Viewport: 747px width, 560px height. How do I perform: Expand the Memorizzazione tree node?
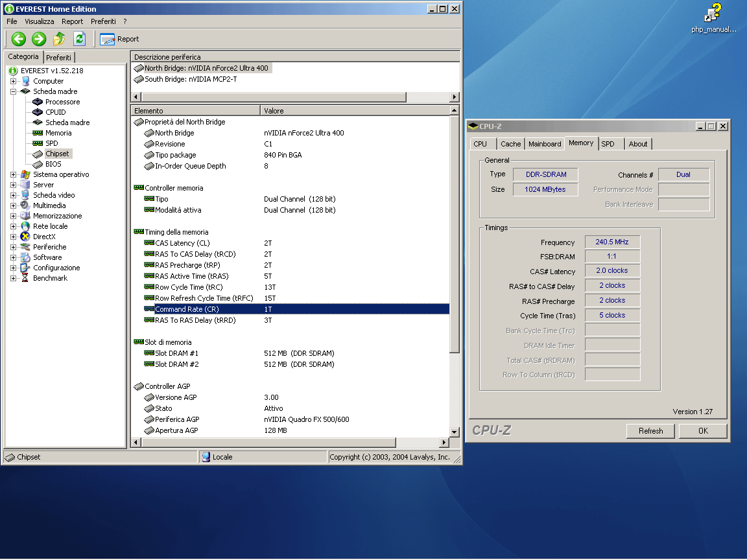click(x=14, y=216)
